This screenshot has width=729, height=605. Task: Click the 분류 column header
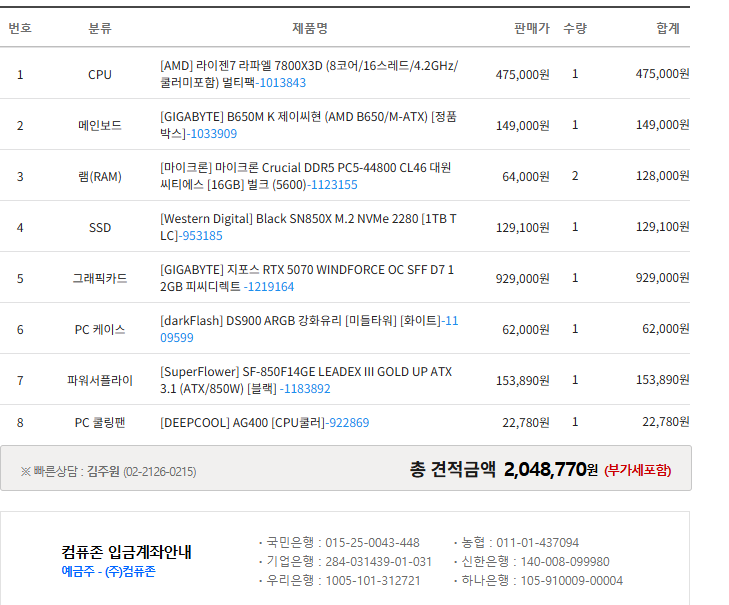coord(100,28)
